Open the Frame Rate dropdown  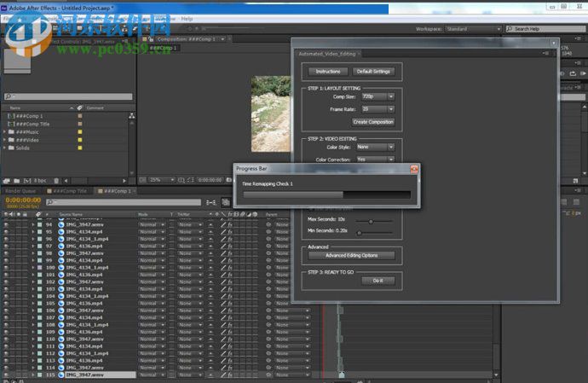pyautogui.click(x=378, y=109)
